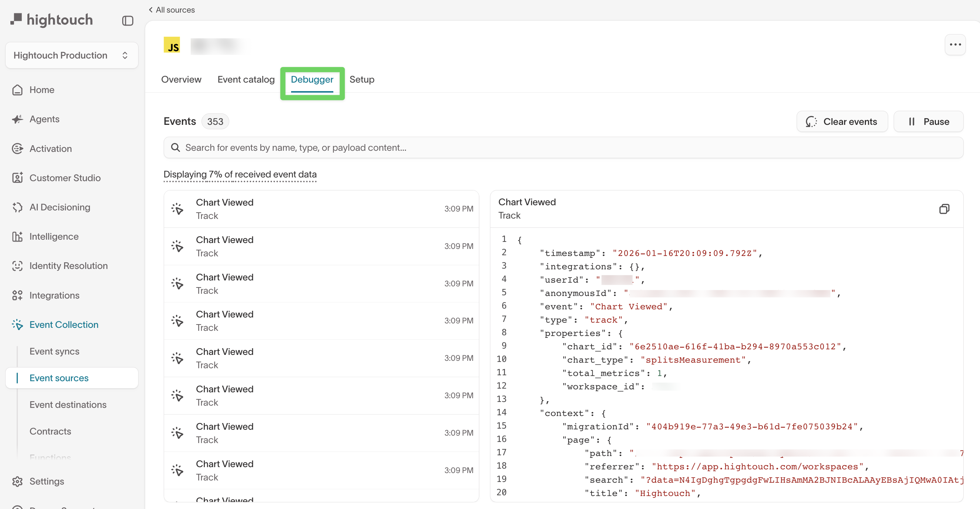Select the Identity Resolution sidebar icon

17,266
